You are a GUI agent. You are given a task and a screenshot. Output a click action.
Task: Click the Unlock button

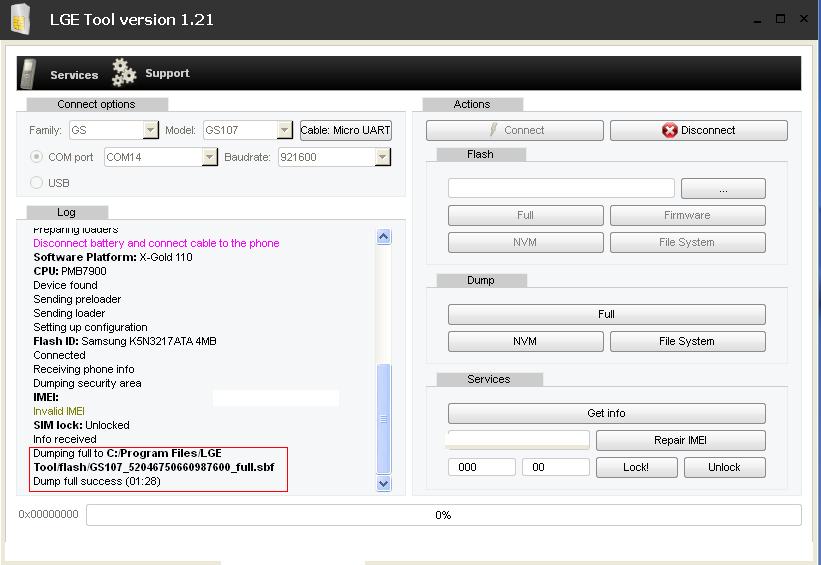pyautogui.click(x=724, y=467)
